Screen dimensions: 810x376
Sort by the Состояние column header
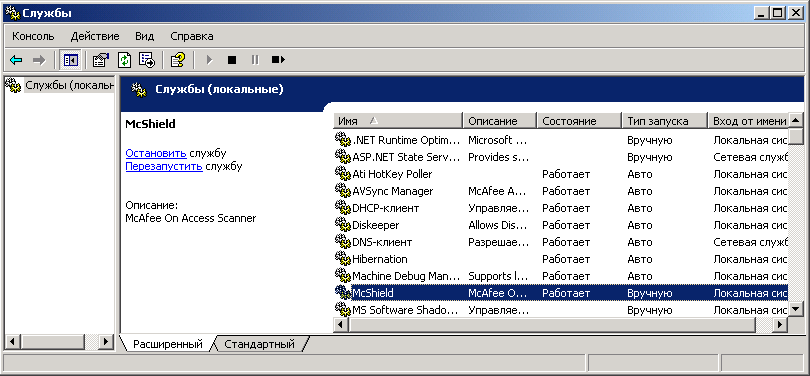click(579, 121)
